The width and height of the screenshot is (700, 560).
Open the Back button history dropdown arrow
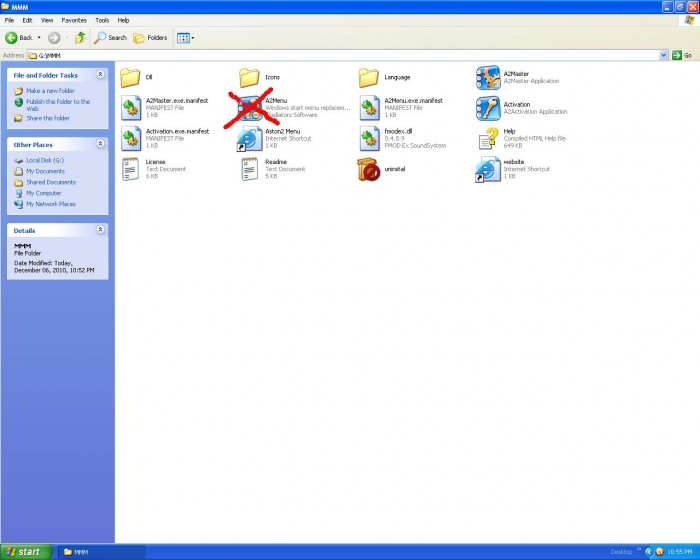[39, 38]
